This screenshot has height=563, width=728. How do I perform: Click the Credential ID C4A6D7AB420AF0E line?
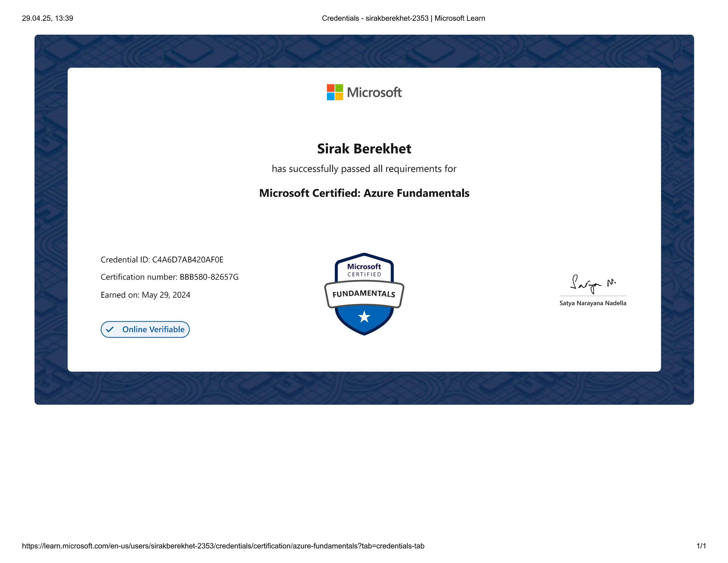[x=162, y=259]
